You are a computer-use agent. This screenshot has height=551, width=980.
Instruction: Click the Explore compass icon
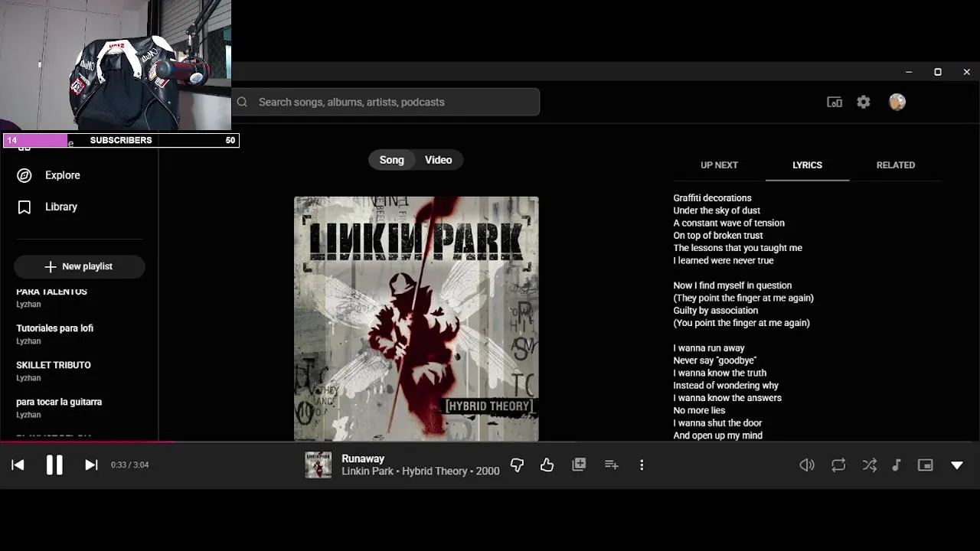pos(24,175)
